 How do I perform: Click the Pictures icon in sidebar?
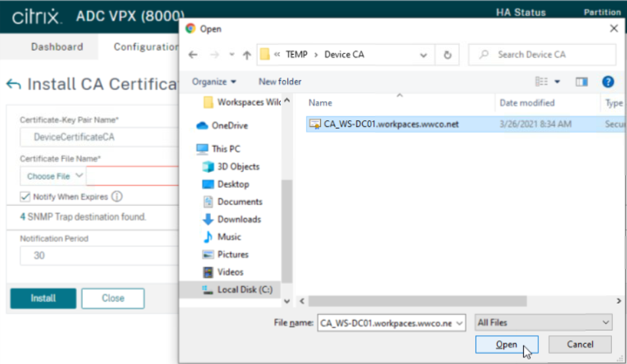point(208,254)
